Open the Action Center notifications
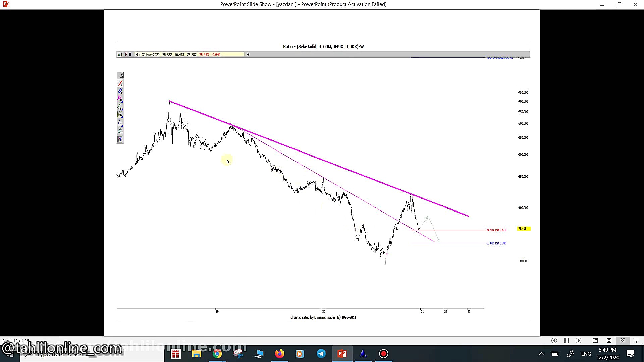This screenshot has width=644, height=362. 630,354
